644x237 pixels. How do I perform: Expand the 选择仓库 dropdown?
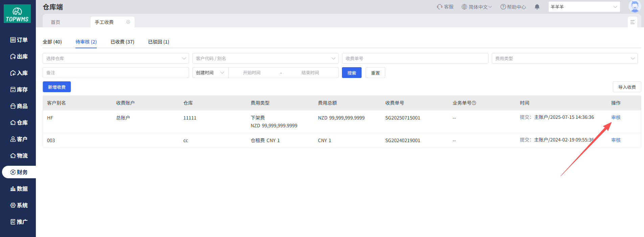115,58
